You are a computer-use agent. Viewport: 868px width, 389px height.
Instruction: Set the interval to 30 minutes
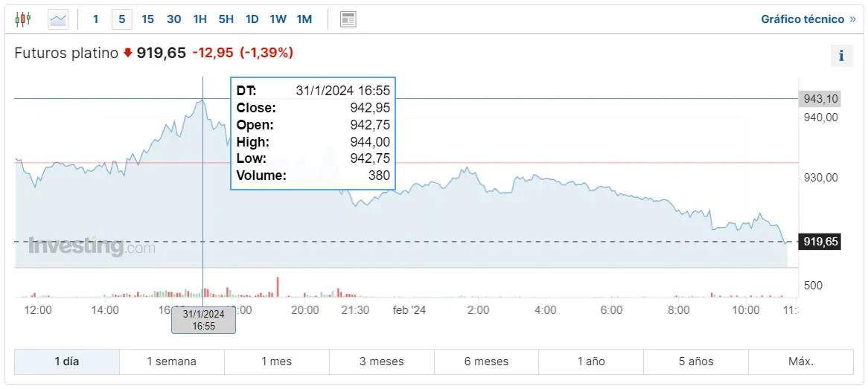coord(174,19)
